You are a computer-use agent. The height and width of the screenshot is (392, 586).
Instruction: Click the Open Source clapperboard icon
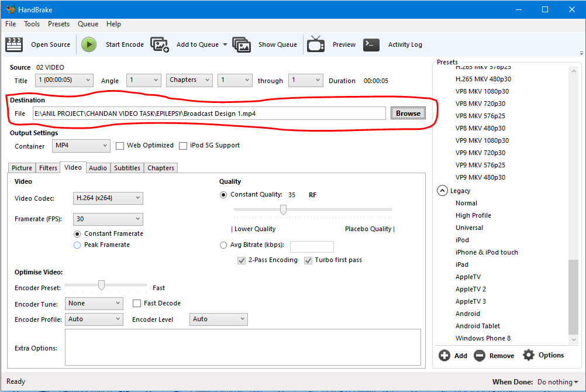[14, 44]
